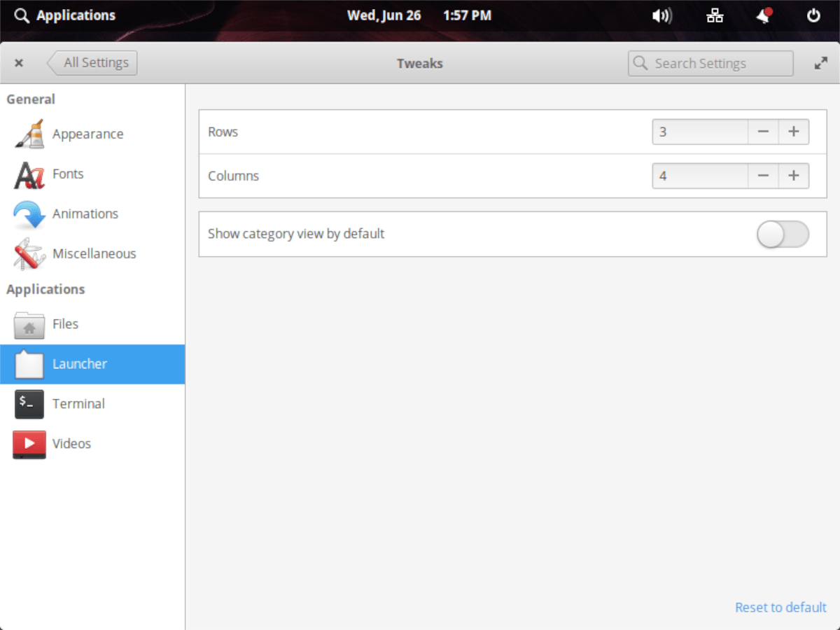Click the Fonts letter icon
The height and width of the screenshot is (630, 840).
[29, 174]
